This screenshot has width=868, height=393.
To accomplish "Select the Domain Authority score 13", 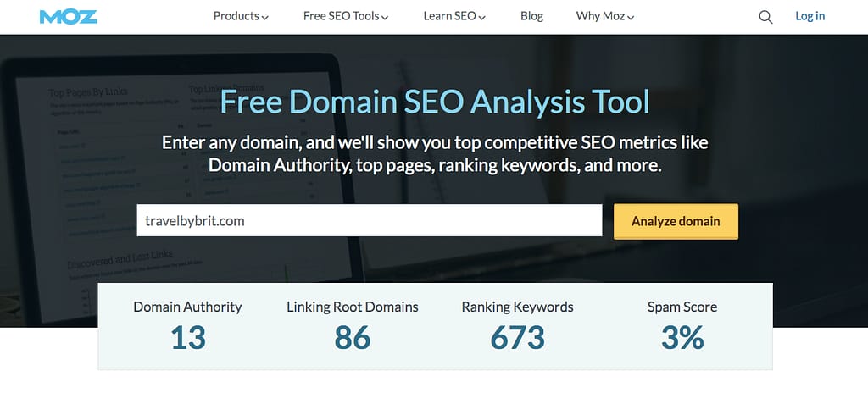I will (x=187, y=338).
